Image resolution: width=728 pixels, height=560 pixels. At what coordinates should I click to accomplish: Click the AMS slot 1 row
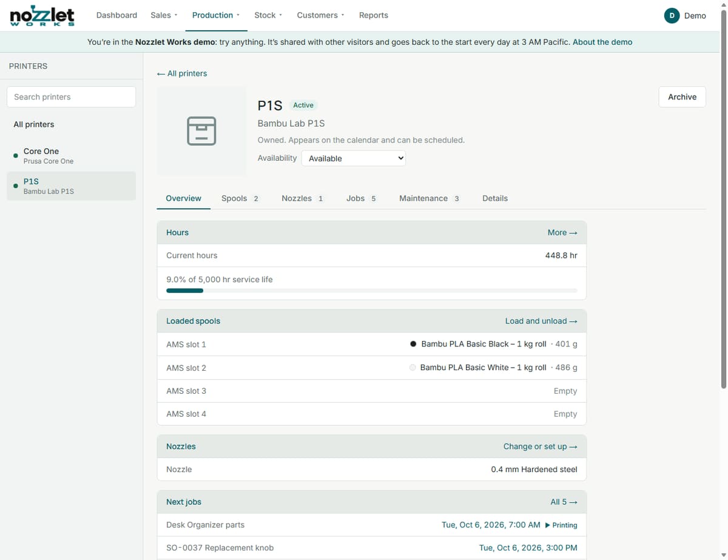[372, 344]
